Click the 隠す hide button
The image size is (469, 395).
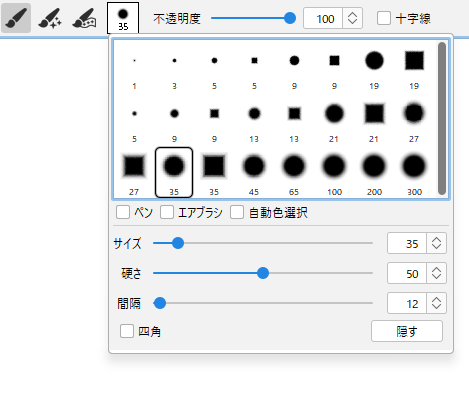407,331
